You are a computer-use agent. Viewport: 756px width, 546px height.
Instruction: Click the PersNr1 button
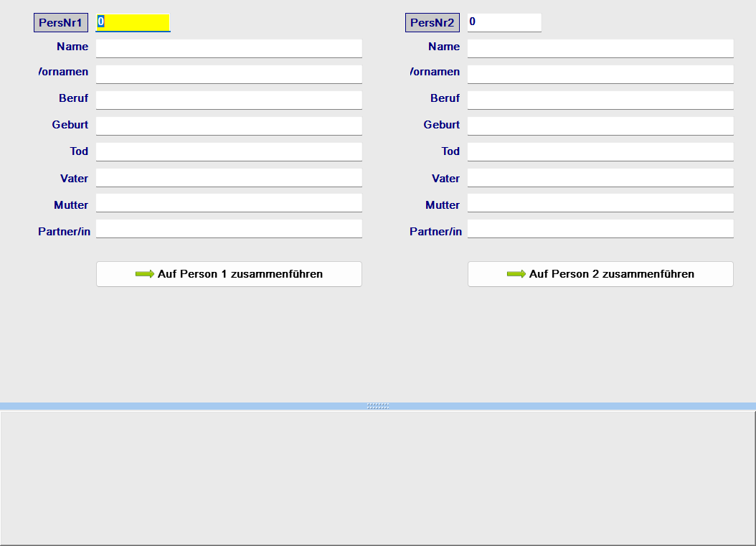[60, 23]
